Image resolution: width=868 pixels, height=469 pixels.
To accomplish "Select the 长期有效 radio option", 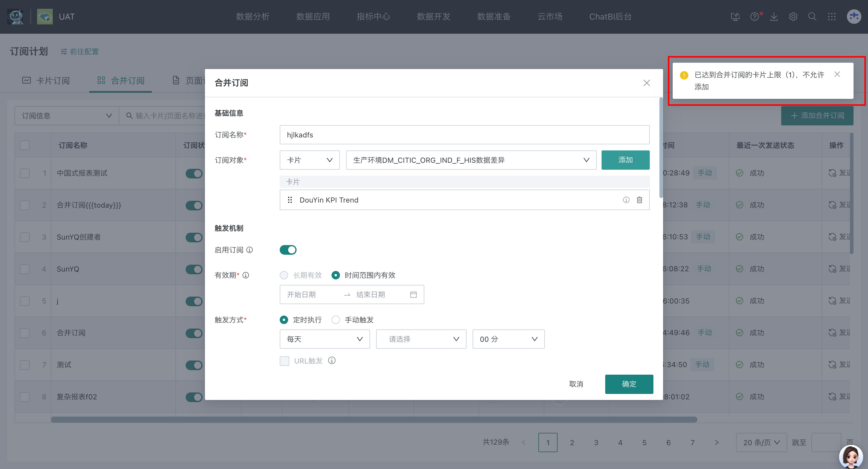I will pyautogui.click(x=284, y=275).
